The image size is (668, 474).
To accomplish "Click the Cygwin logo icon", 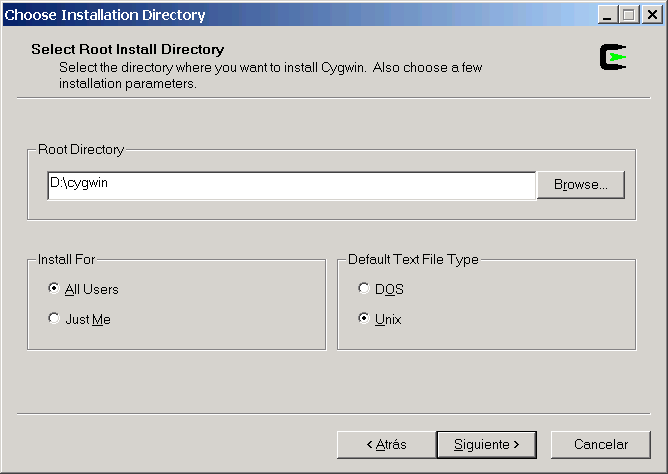I will 613,57.
